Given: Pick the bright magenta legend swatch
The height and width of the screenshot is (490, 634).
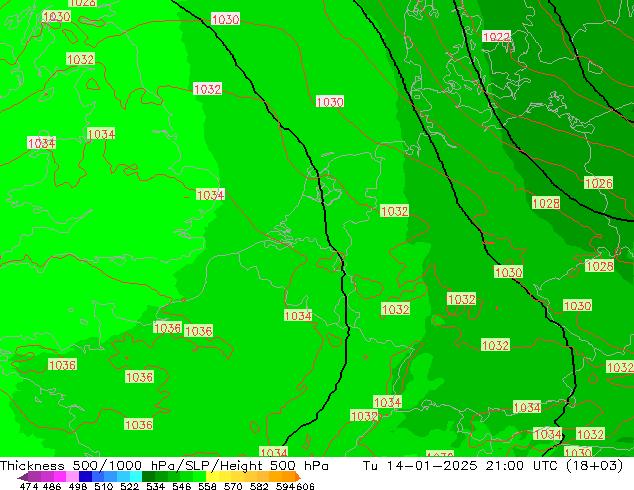Looking at the screenshot, I should (x=60, y=477).
